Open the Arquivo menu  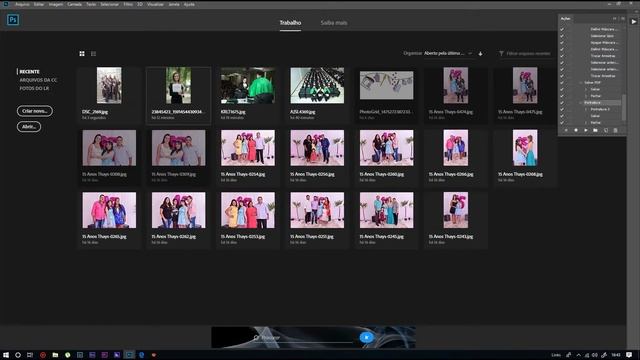(22, 4)
